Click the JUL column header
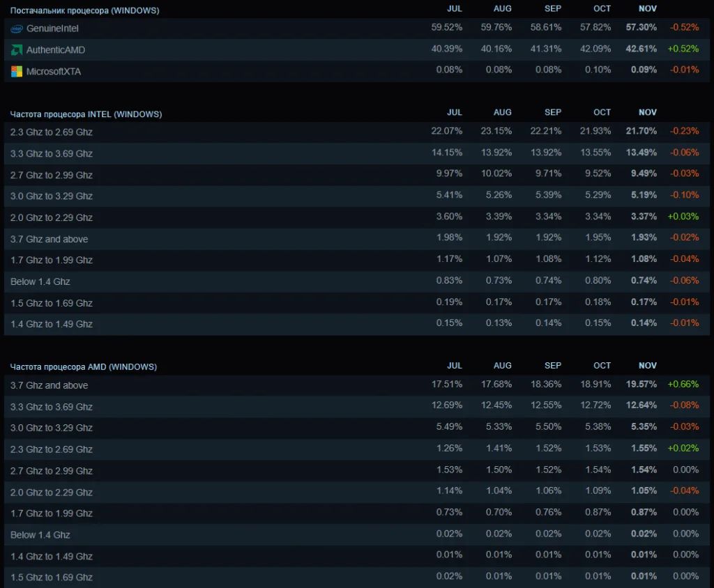 point(455,8)
